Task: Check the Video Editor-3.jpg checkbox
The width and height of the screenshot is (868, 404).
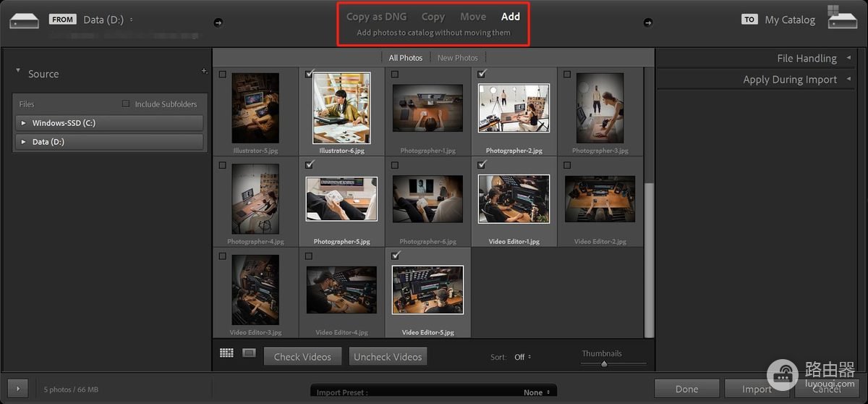Action: pos(222,256)
